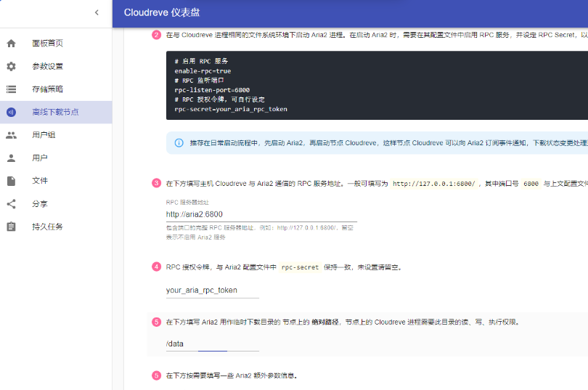Select the 存储策略 menu item
The height and width of the screenshot is (390, 588).
(47, 89)
